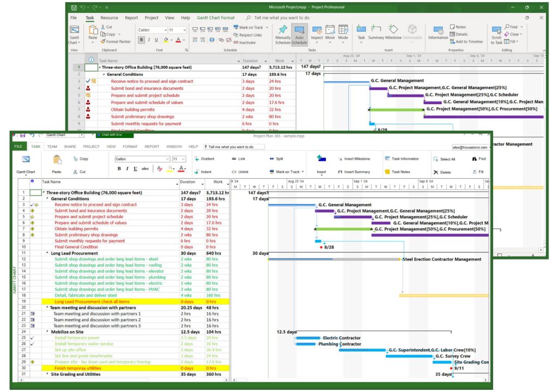Expand Mark on Track dropdown in Project Plan 365

(303, 172)
